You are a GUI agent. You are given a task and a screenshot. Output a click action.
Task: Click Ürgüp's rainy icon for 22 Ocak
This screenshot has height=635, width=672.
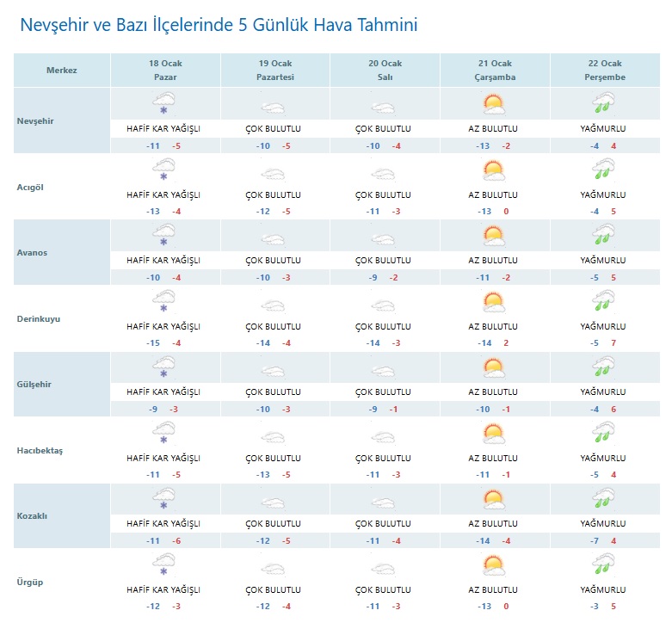(x=602, y=566)
